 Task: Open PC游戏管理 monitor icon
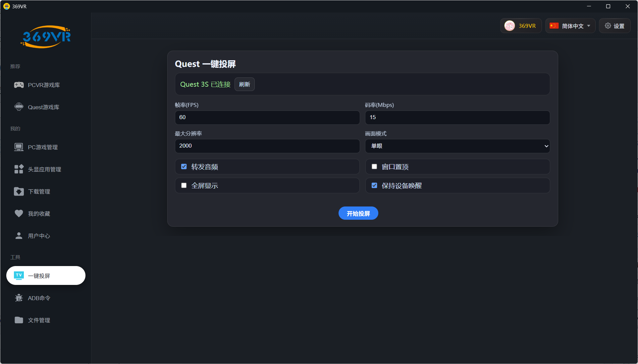(x=19, y=147)
